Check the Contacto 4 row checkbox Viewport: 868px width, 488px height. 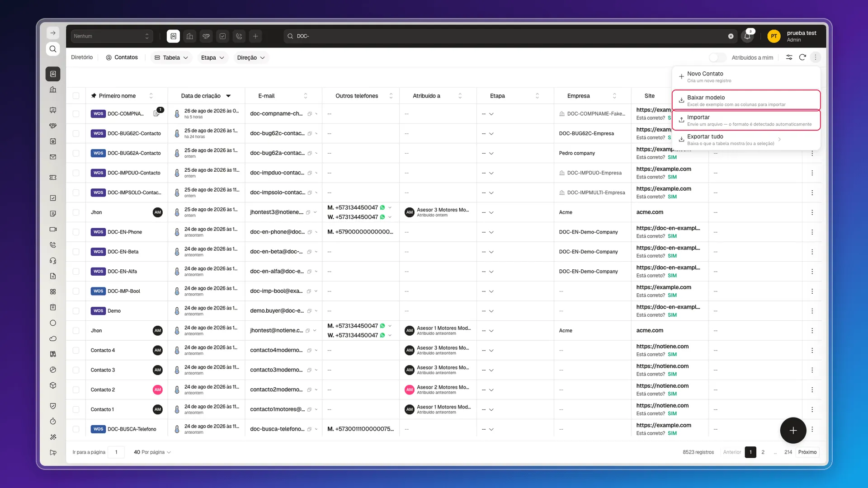click(x=76, y=350)
